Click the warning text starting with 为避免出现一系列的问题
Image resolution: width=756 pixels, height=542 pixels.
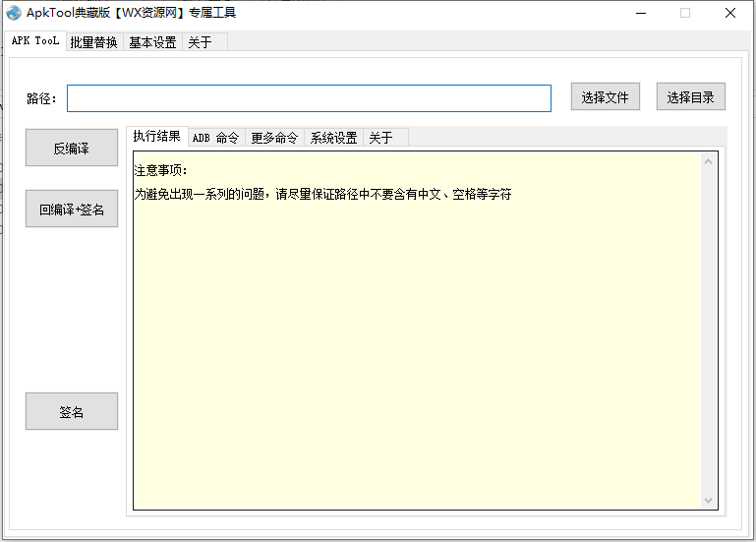(322, 194)
